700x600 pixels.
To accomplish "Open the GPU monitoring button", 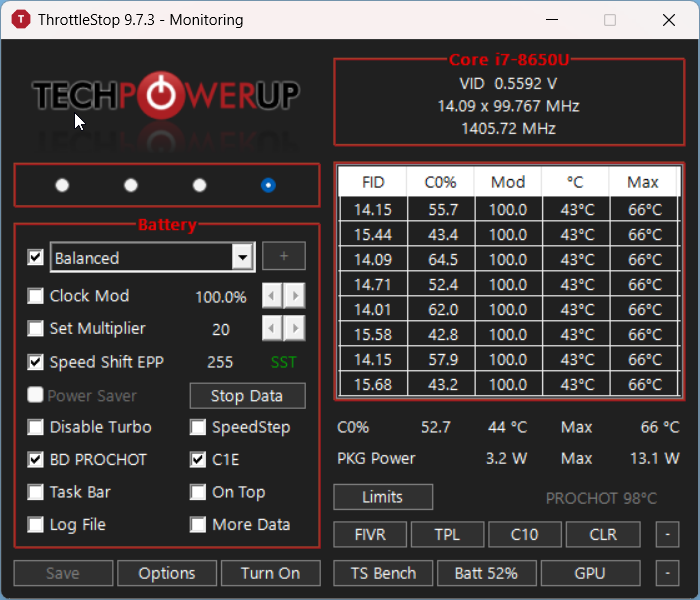I will tap(590, 573).
